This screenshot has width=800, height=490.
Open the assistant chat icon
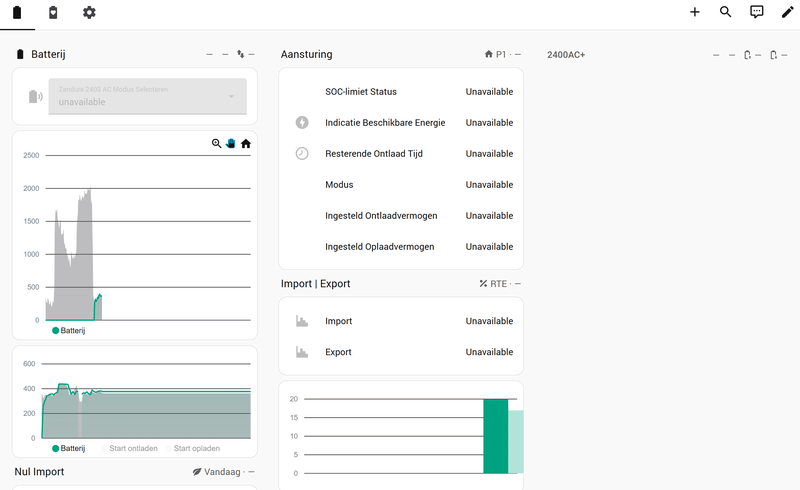(x=757, y=13)
